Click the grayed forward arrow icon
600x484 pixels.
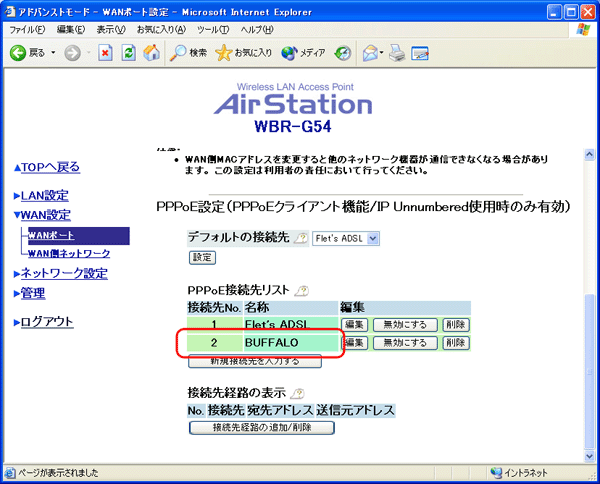click(72, 53)
